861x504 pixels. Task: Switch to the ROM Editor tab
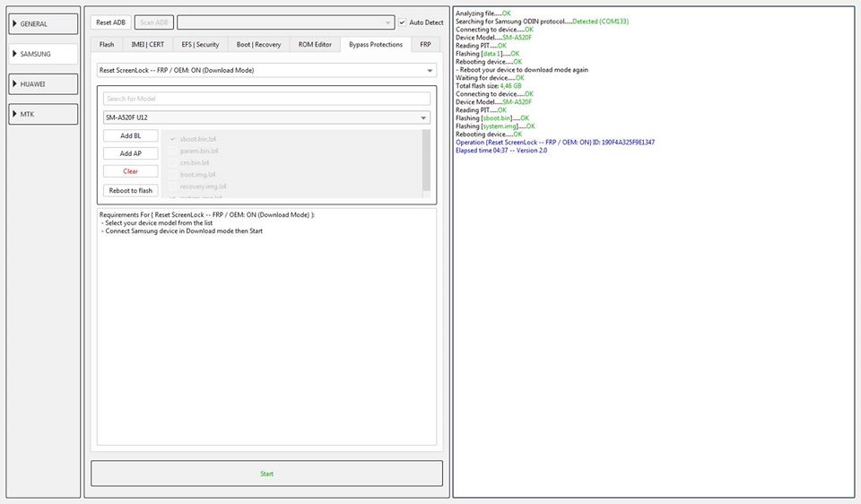tap(315, 45)
